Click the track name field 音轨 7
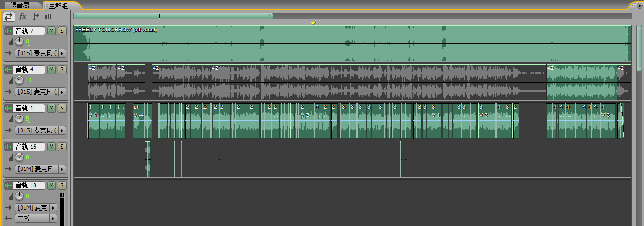Image resolution: width=644 pixels, height=226 pixels. click(x=29, y=31)
